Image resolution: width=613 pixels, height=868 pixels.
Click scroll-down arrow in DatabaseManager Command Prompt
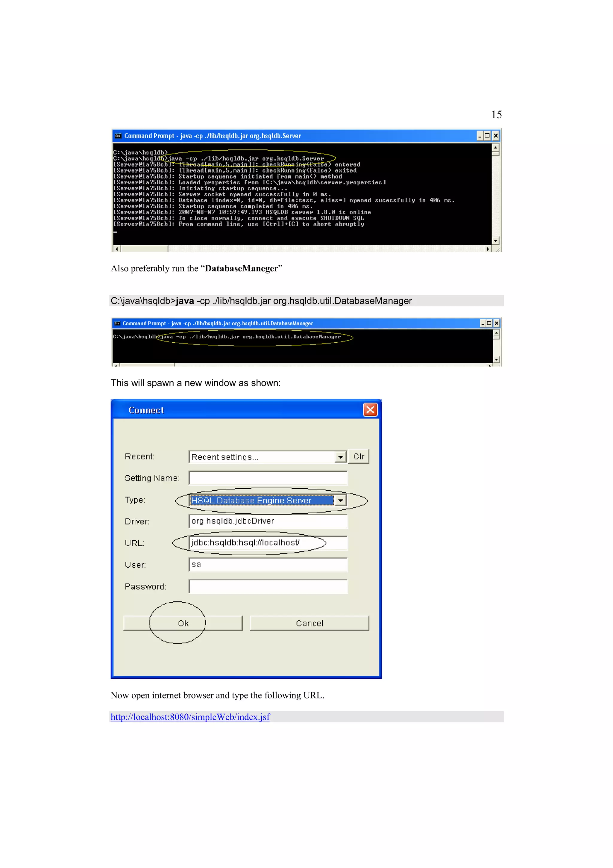tap(496, 359)
